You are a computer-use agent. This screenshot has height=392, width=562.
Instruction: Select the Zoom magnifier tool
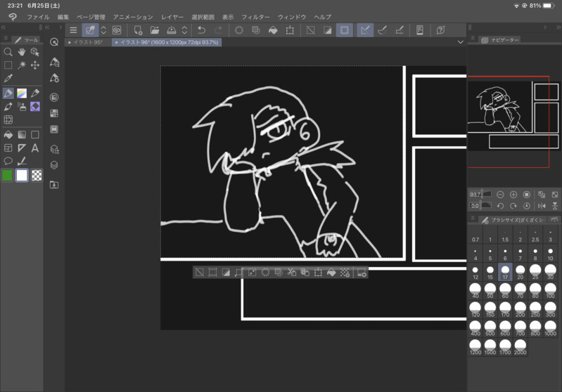(x=8, y=52)
